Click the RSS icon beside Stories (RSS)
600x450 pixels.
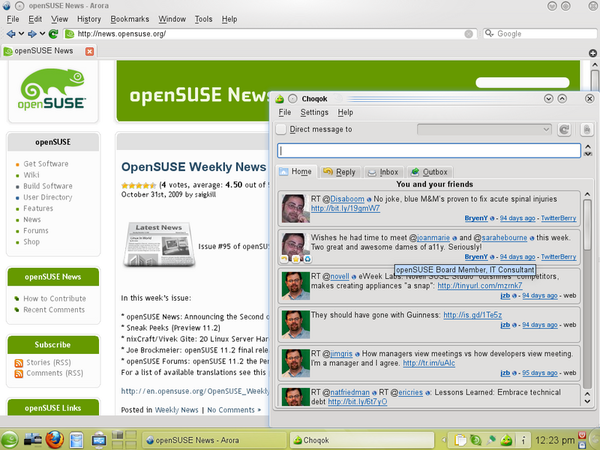[x=18, y=362]
